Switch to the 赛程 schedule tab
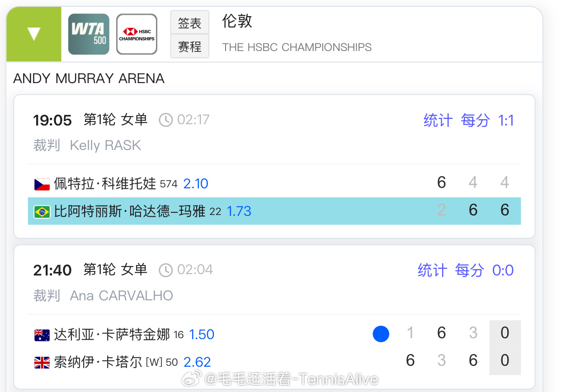 click(189, 46)
